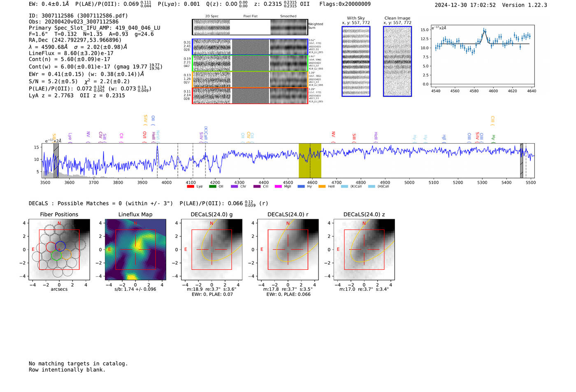Select the blue-bordered 2D spectrum fiber row
576x392 pixels.
(x=250, y=47)
